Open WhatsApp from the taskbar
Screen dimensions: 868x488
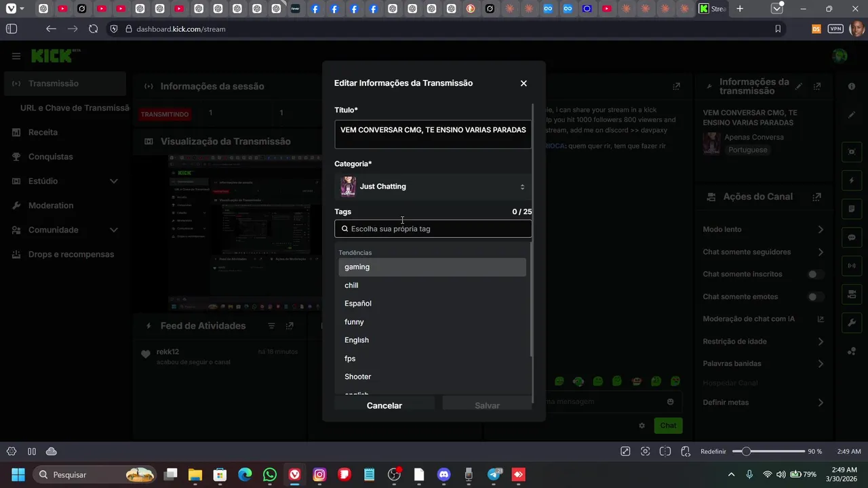pyautogui.click(x=270, y=474)
